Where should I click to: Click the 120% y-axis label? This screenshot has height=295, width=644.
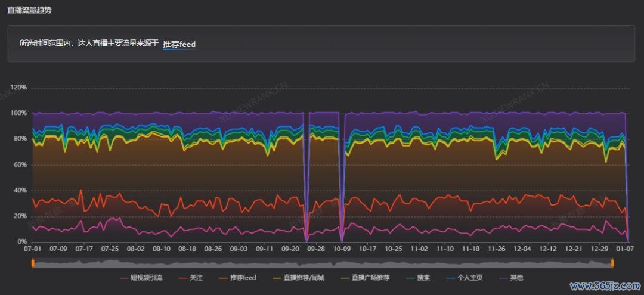click(19, 88)
